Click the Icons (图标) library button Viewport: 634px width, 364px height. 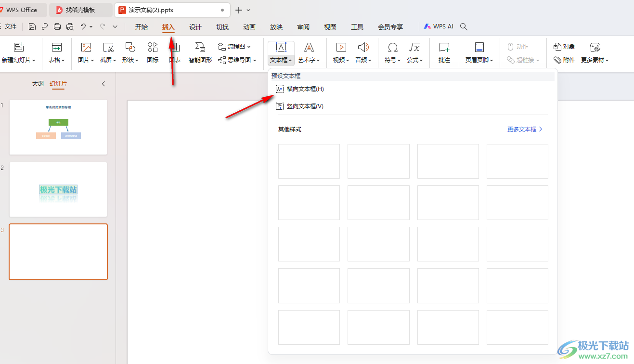(x=153, y=52)
